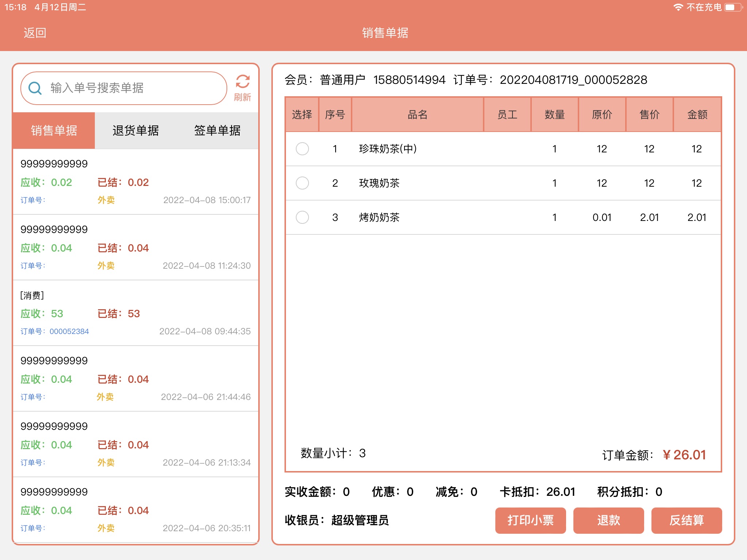This screenshot has width=747, height=560.
Task: Click the 实收金额: 0 text
Action: [317, 492]
